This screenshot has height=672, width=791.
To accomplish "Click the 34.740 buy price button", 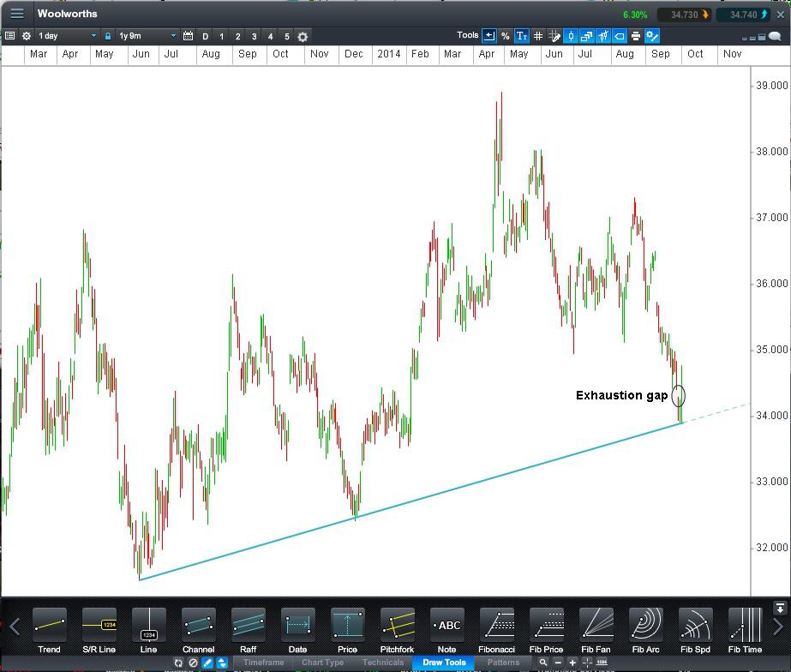I will (743, 15).
